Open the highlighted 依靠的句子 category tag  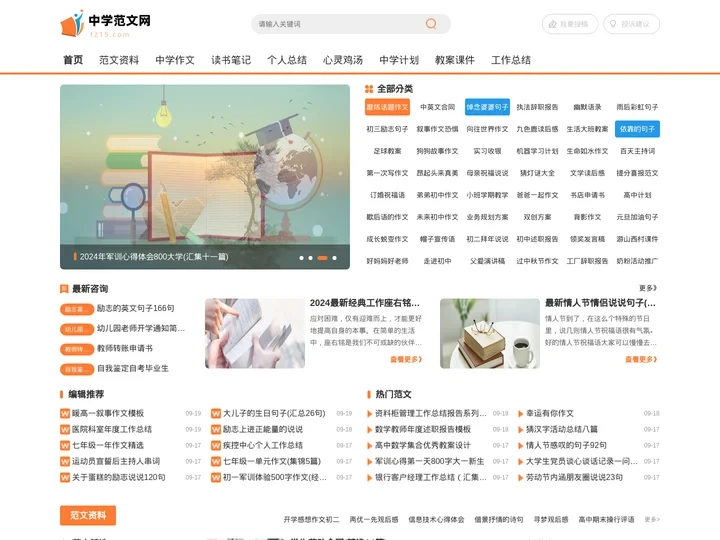point(637,129)
